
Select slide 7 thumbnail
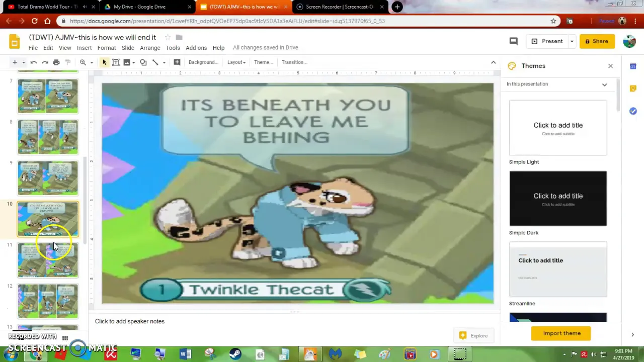(48, 96)
